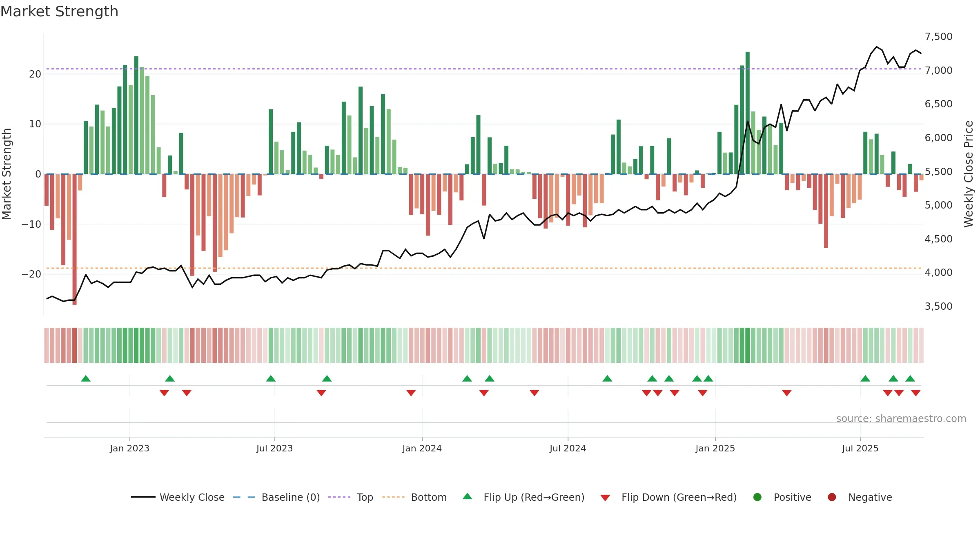Screen dimensions: 980x551
Task: Select the flip-up triangle just after Jul 2025
Action: click(x=865, y=378)
